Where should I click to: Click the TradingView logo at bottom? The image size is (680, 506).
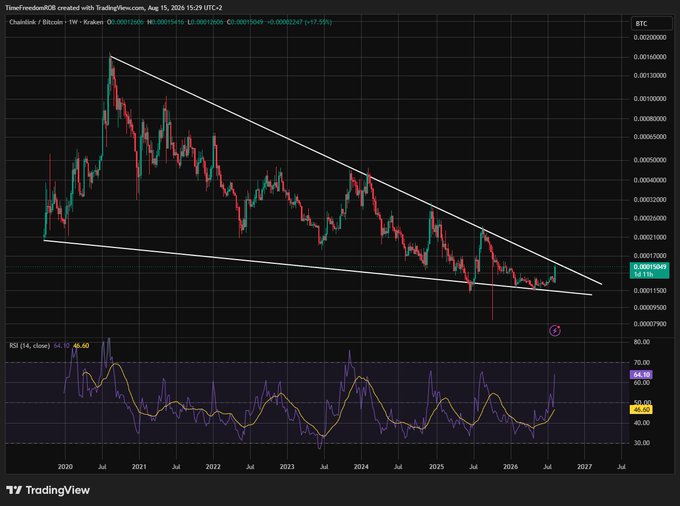pyautogui.click(x=48, y=490)
